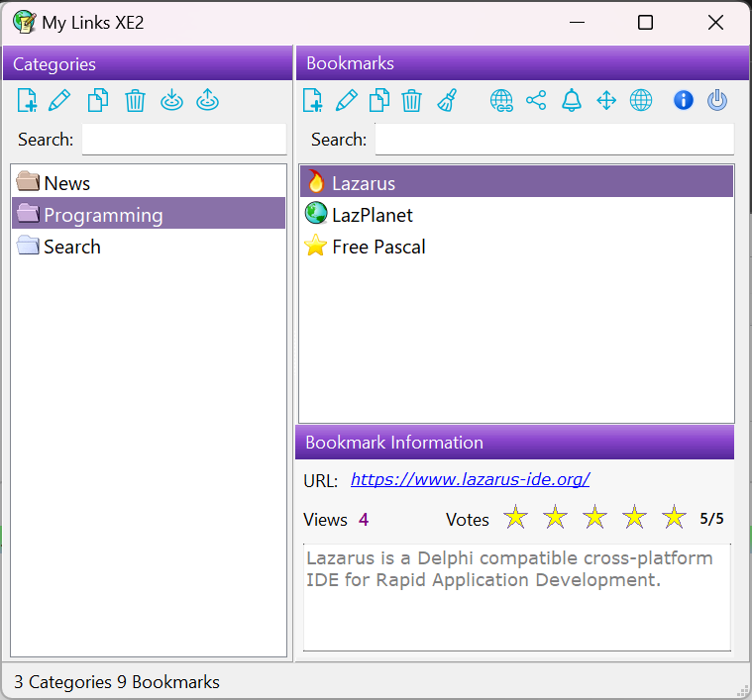Click the News folder icon

[x=28, y=180]
